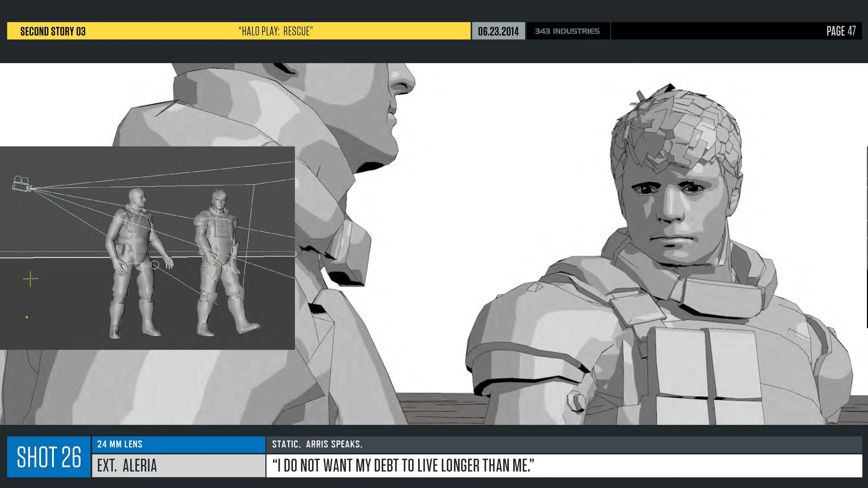Select the bald character model in the viewport
This screenshot has width=868, height=488.
click(x=136, y=250)
